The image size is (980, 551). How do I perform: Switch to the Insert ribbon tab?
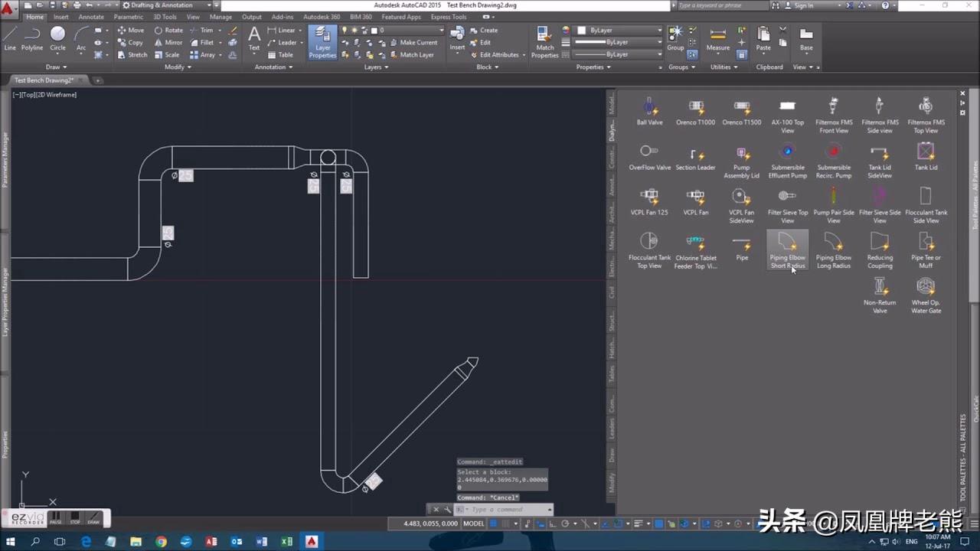click(x=60, y=17)
